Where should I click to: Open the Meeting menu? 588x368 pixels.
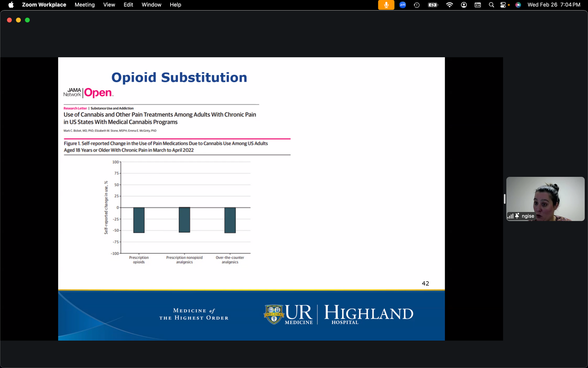click(x=85, y=5)
